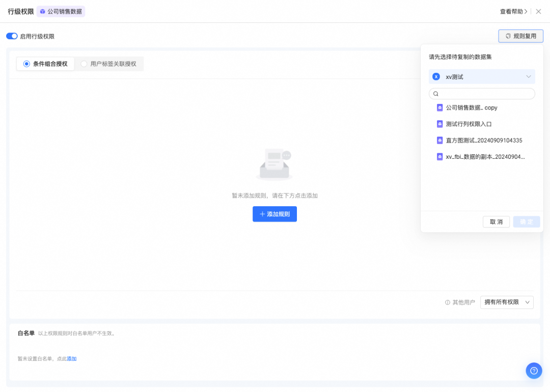Disable the 启用行级权限 toggle switch
This screenshot has width=550, height=392.
pos(12,36)
